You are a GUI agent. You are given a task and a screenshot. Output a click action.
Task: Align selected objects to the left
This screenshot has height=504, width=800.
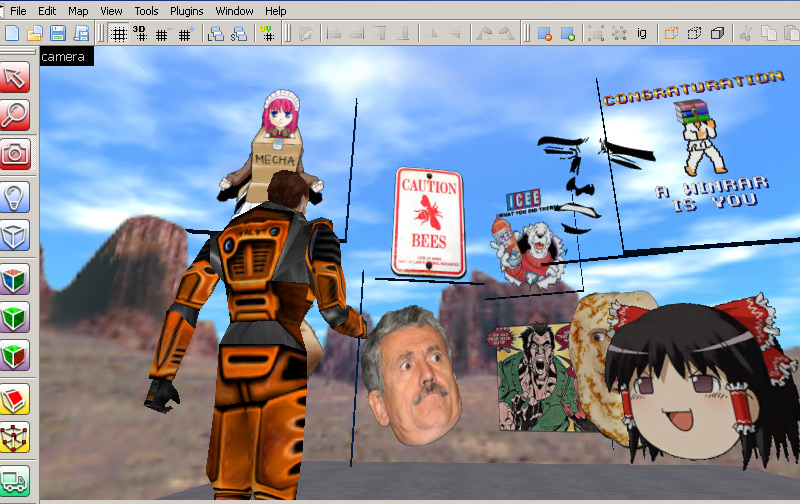tap(334, 34)
